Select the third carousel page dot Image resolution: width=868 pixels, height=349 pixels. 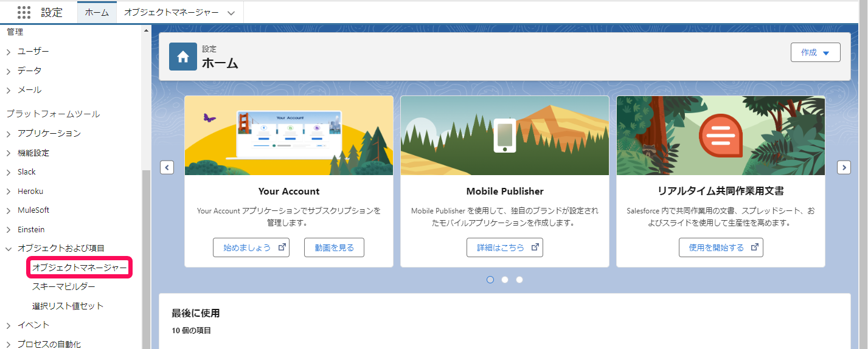pyautogui.click(x=519, y=280)
